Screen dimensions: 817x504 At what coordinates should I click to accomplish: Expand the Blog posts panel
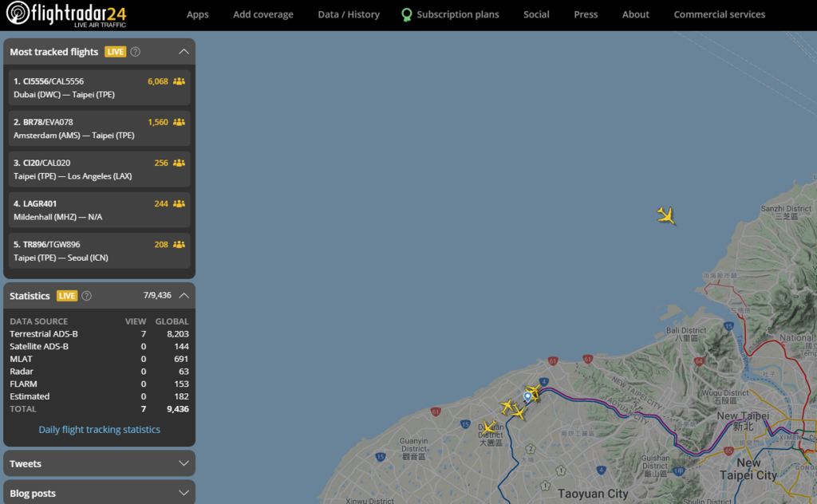[x=99, y=493]
